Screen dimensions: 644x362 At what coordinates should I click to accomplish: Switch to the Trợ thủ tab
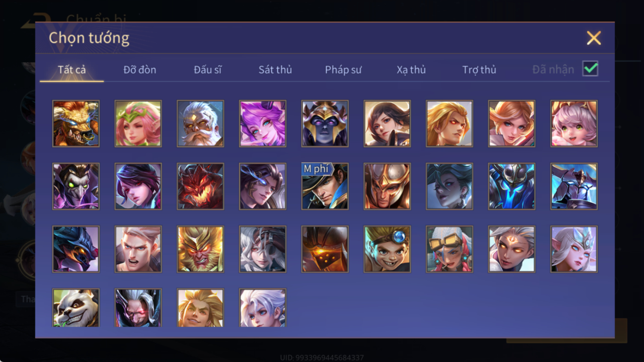(479, 70)
